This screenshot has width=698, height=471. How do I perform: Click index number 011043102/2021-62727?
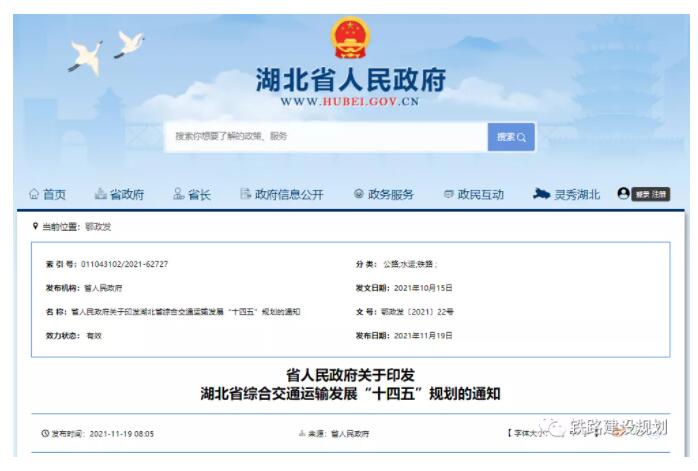[x=125, y=264]
